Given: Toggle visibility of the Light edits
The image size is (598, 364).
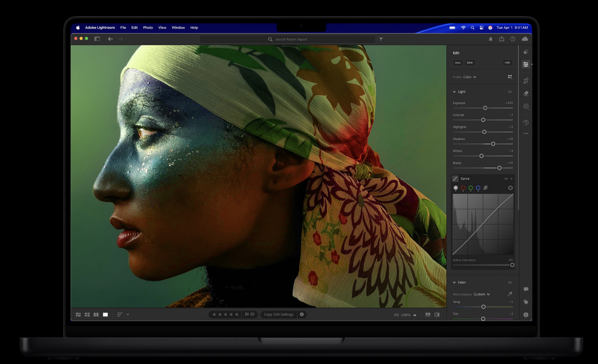Looking at the screenshot, I should point(510,92).
